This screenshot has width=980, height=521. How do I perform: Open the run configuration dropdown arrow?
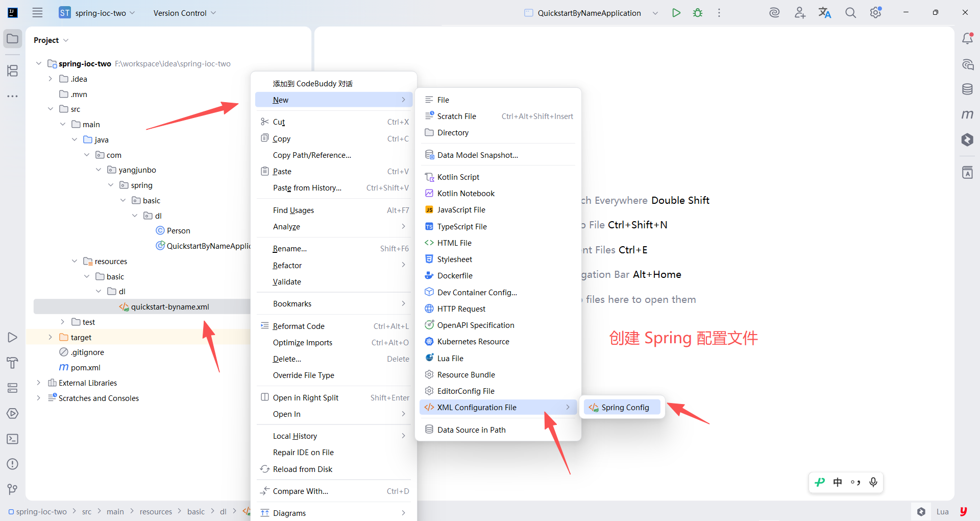tap(655, 13)
